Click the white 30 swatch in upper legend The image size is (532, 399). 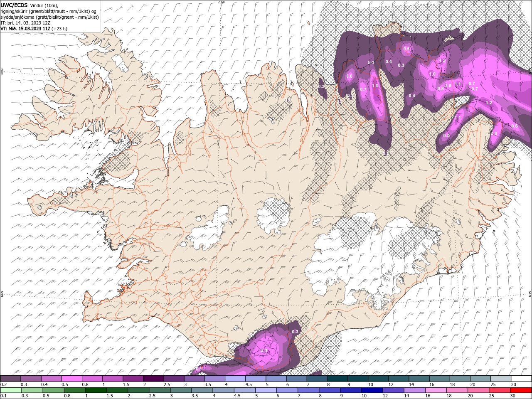click(521, 379)
